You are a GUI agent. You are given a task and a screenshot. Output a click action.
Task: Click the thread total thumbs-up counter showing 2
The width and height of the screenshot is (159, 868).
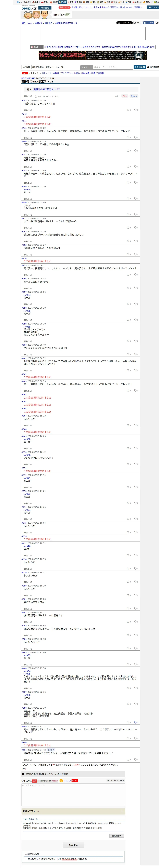coord(125,96)
